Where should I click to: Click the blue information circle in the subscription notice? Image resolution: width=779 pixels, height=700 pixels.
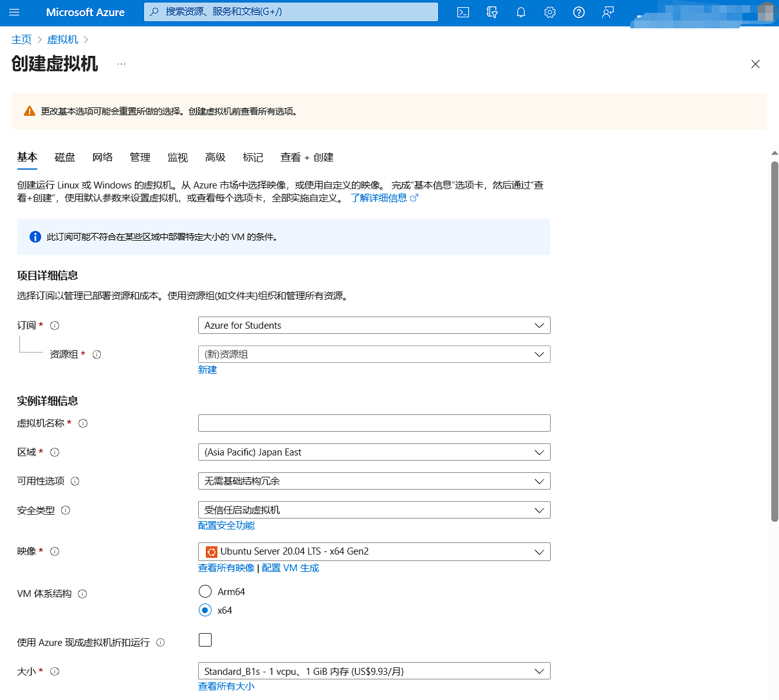[x=35, y=237]
